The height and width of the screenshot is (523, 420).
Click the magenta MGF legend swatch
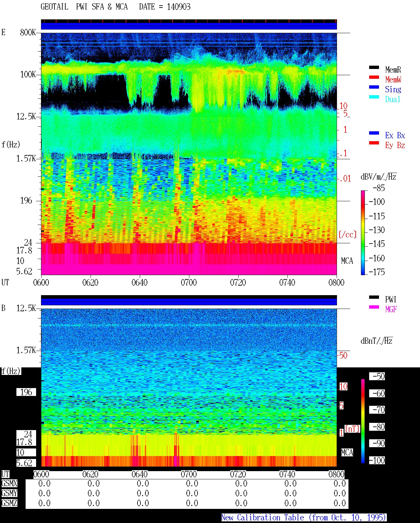tap(374, 307)
